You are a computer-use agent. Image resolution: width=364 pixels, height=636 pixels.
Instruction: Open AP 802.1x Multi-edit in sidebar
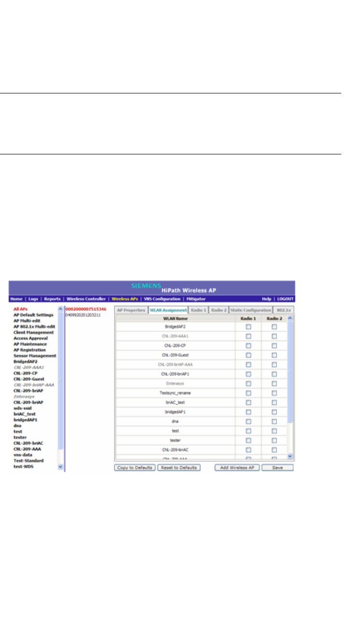point(34,326)
